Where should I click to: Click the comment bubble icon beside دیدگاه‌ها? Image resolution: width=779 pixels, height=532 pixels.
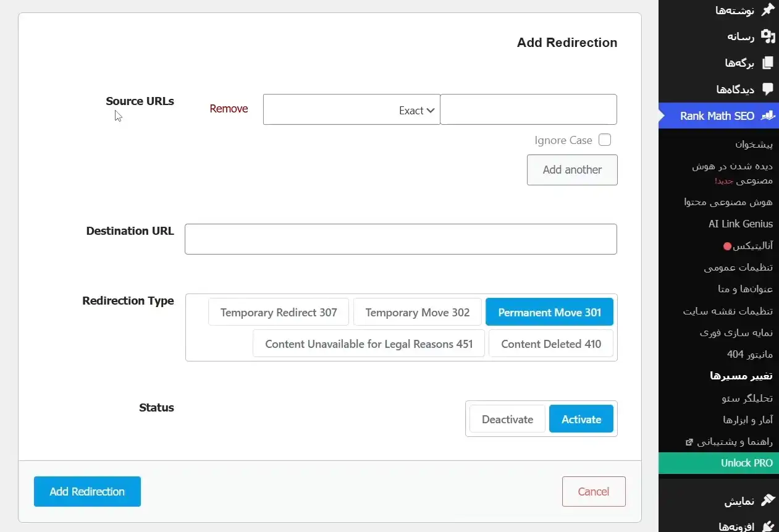tap(768, 89)
